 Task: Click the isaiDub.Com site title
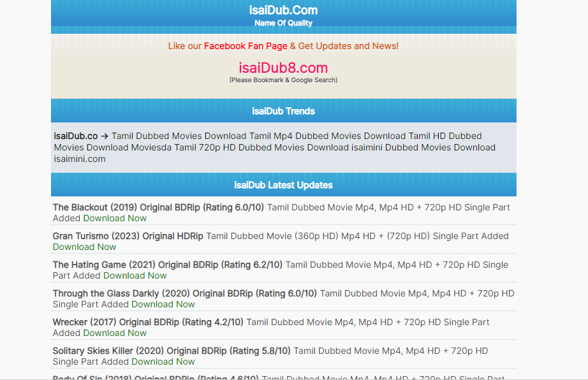283,10
